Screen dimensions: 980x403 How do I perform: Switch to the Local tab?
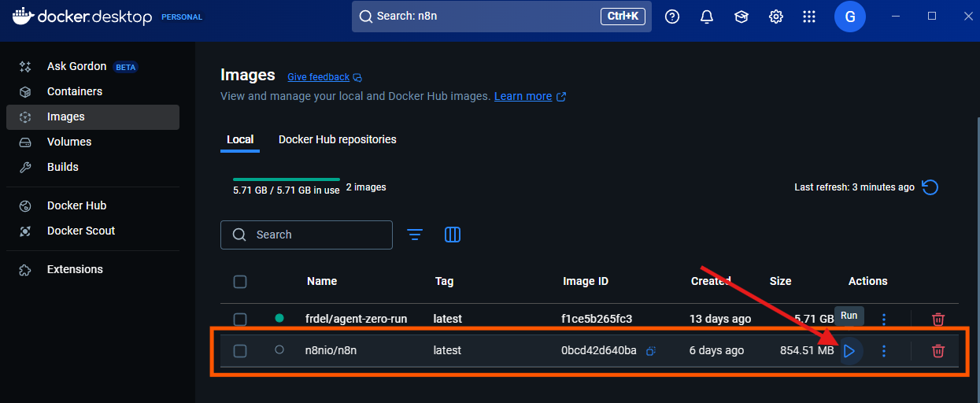click(240, 139)
